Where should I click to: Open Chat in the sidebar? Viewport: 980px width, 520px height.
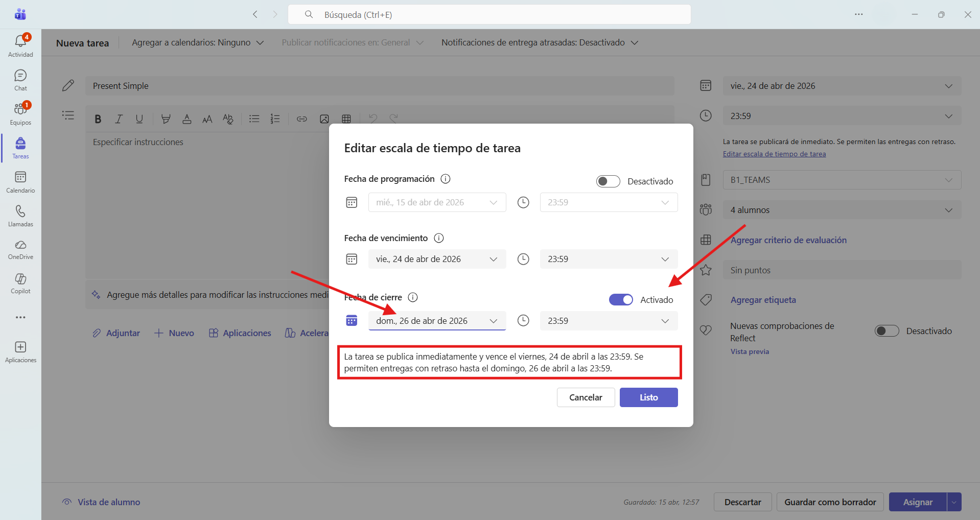[x=20, y=80]
